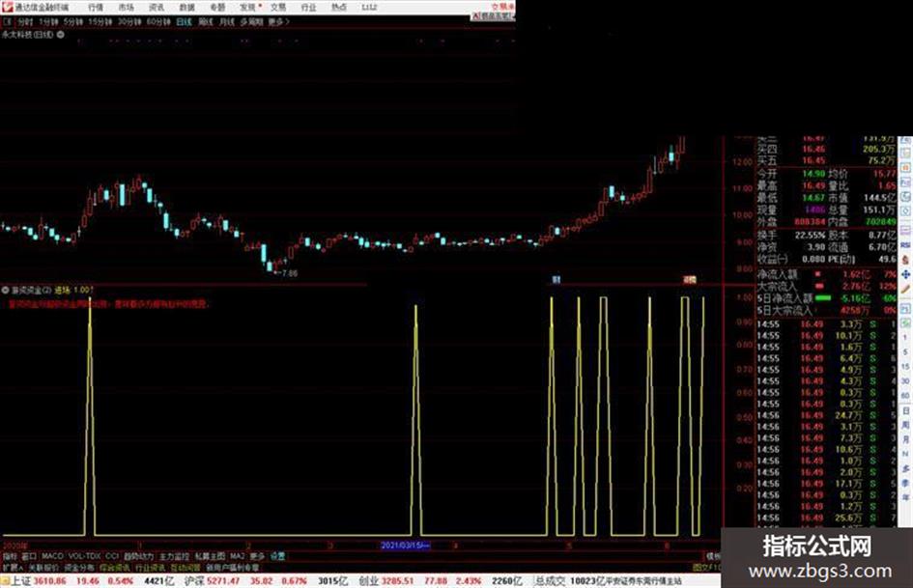Switch to 15分钟 chart period
This screenshot has height=588, width=913.
coord(100,21)
